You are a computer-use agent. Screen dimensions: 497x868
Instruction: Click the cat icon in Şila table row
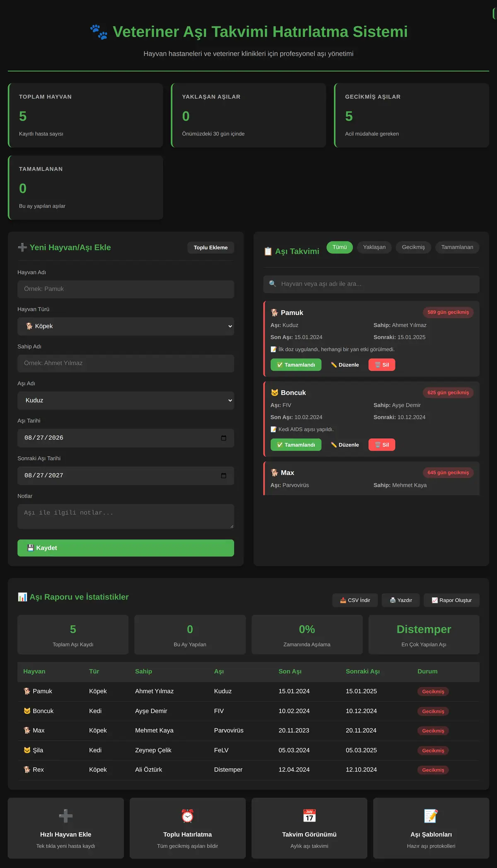coord(27,750)
